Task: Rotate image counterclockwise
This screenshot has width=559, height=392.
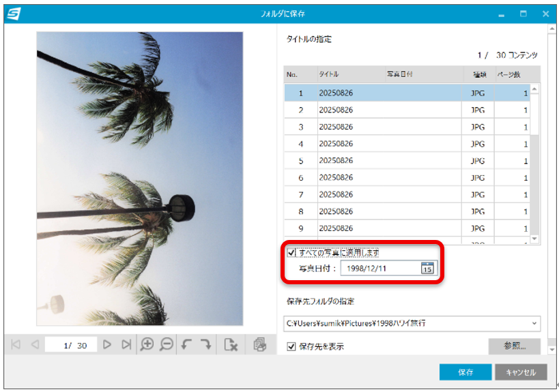Action: click(x=187, y=345)
